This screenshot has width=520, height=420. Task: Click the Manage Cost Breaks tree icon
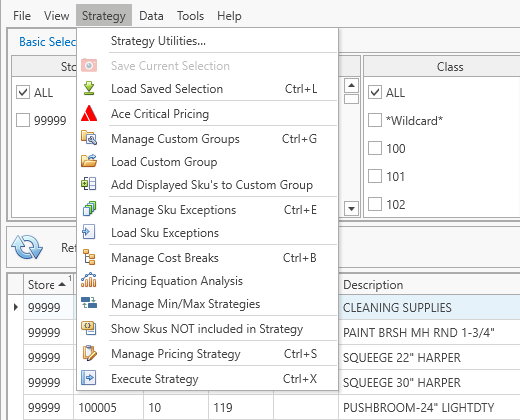[89, 257]
